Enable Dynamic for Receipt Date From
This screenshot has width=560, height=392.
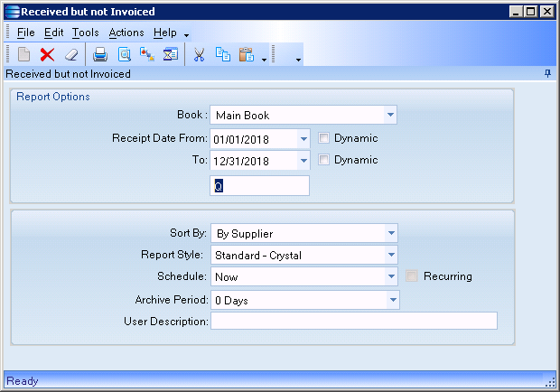[323, 138]
